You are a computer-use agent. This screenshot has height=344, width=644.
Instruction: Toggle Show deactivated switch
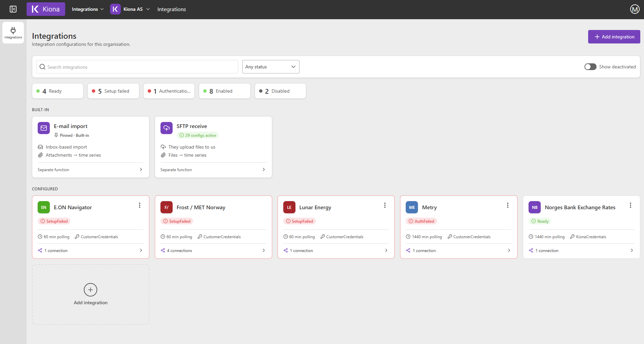pos(591,67)
